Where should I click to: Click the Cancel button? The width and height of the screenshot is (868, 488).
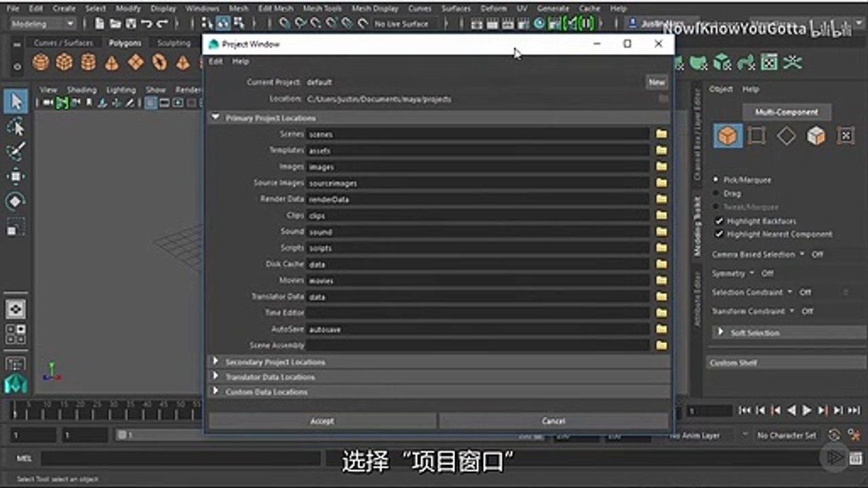click(x=553, y=421)
